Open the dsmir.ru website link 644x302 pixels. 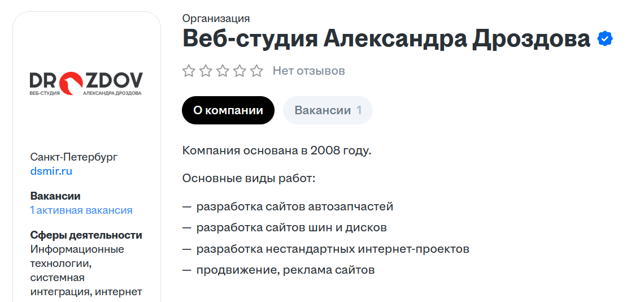(51, 171)
